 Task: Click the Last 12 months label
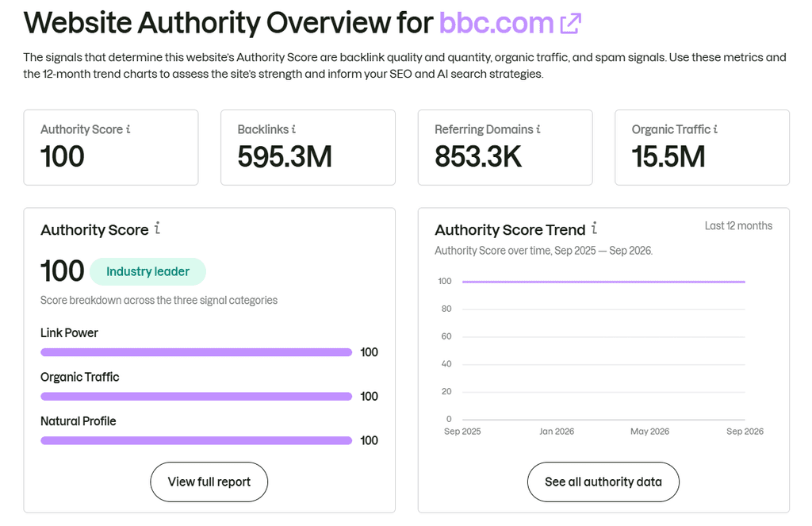pyautogui.click(x=738, y=226)
